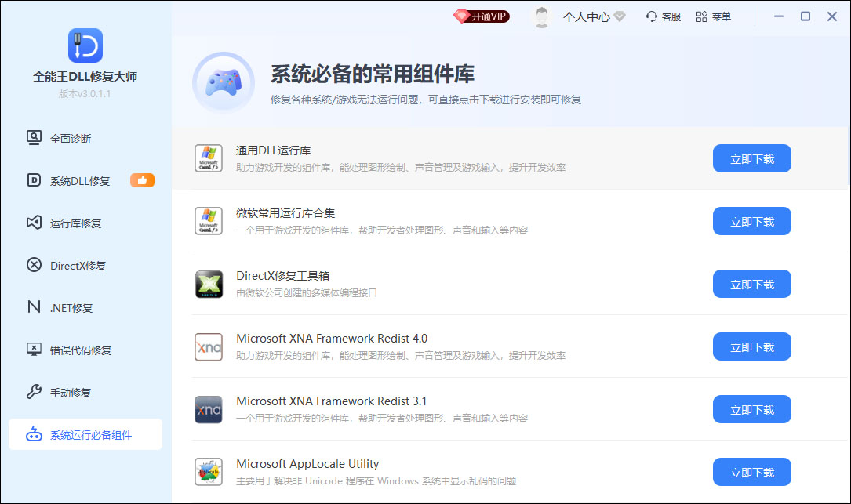
Task: Click the 系统DLL修复 D icon
Action: pyautogui.click(x=34, y=179)
